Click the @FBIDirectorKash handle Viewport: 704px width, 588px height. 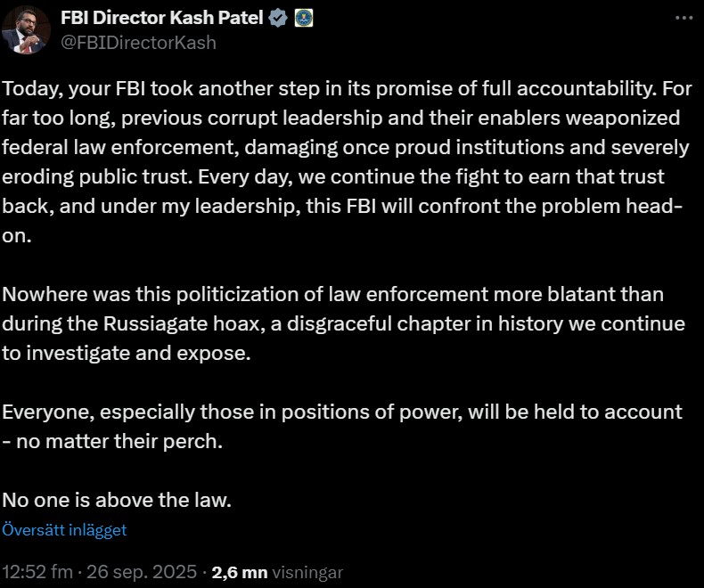pyautogui.click(x=138, y=43)
